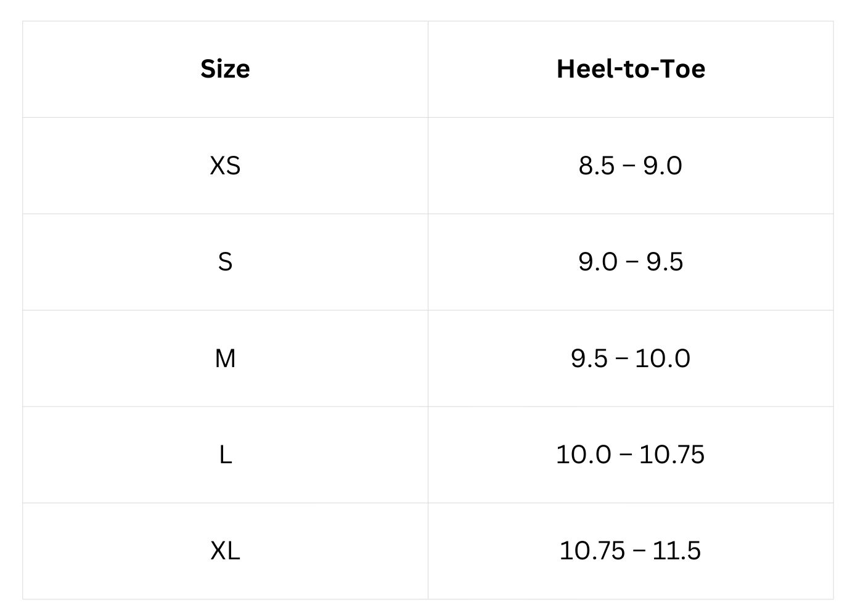This screenshot has width=863, height=616.
Task: Select the L size cell
Action: (x=225, y=455)
